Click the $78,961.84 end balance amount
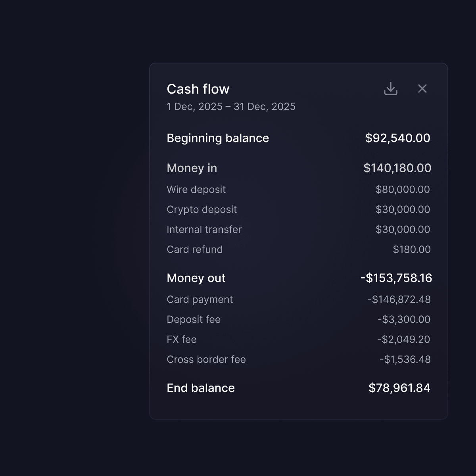The image size is (476, 476). pyautogui.click(x=399, y=388)
